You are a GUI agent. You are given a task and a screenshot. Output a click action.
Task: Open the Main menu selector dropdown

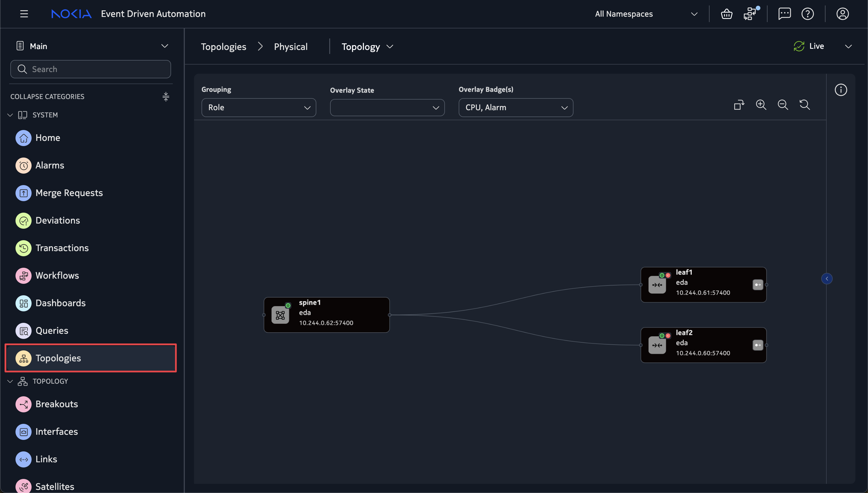92,46
